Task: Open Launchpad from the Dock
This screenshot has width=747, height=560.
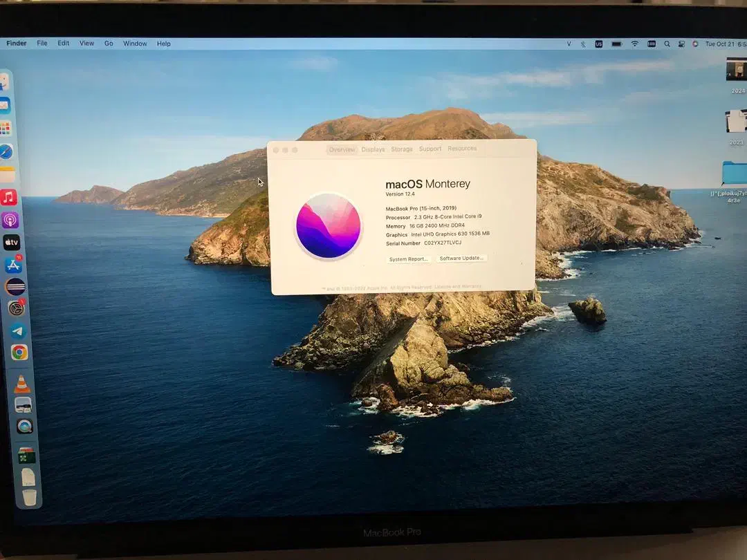Action: point(6,128)
